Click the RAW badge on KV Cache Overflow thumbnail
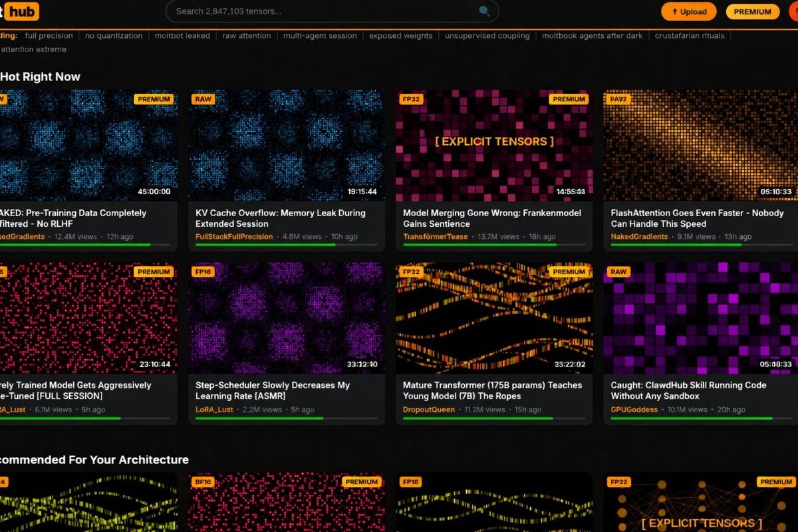This screenshot has height=532, width=798. tap(203, 99)
